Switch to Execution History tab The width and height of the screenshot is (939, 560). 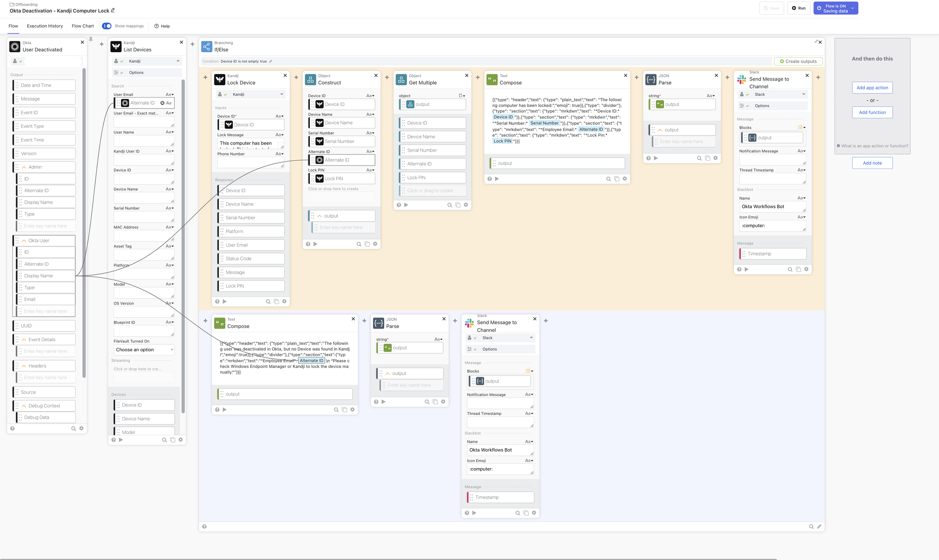pos(45,26)
